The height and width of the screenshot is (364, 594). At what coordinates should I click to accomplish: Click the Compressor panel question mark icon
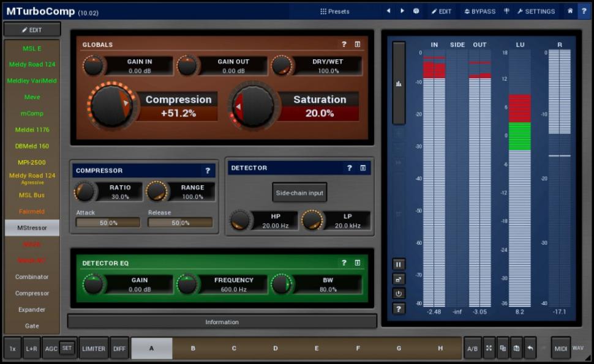coord(208,171)
